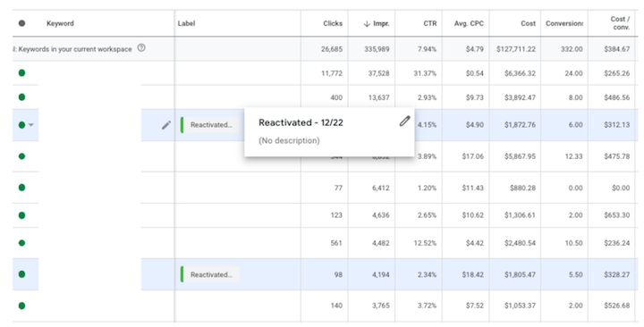This screenshot has width=644, height=327.
Task: Click the $653.30 cost per conversion cell
Action: click(617, 215)
